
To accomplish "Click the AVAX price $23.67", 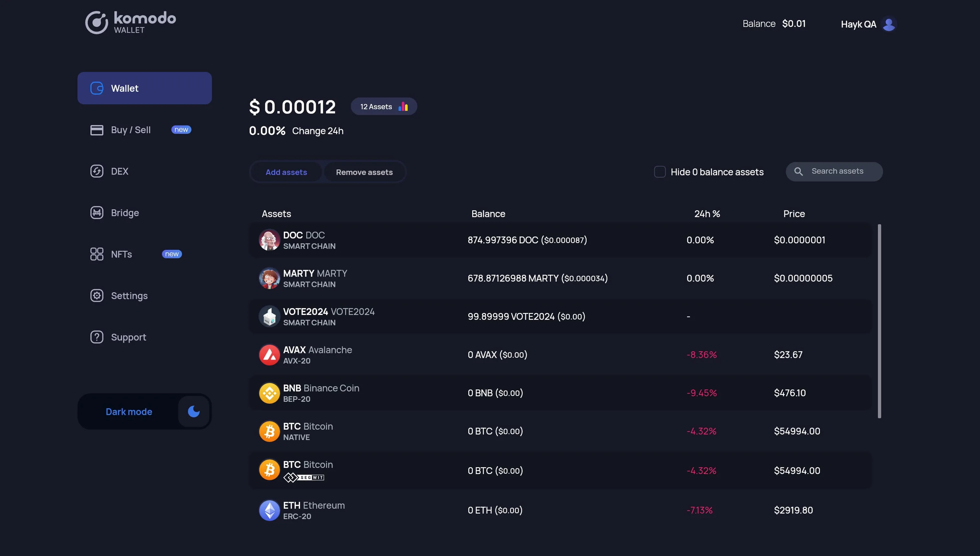I will [x=788, y=355].
